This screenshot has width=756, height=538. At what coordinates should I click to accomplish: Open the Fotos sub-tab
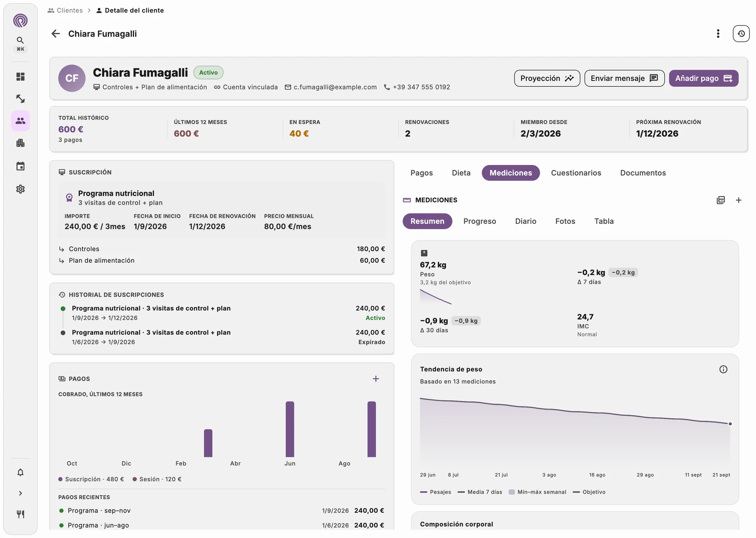[565, 221]
